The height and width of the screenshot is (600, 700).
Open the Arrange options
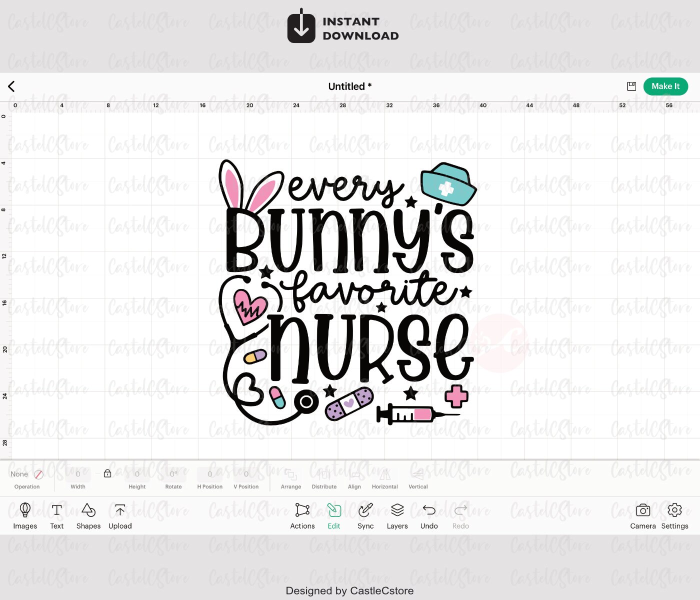point(291,478)
